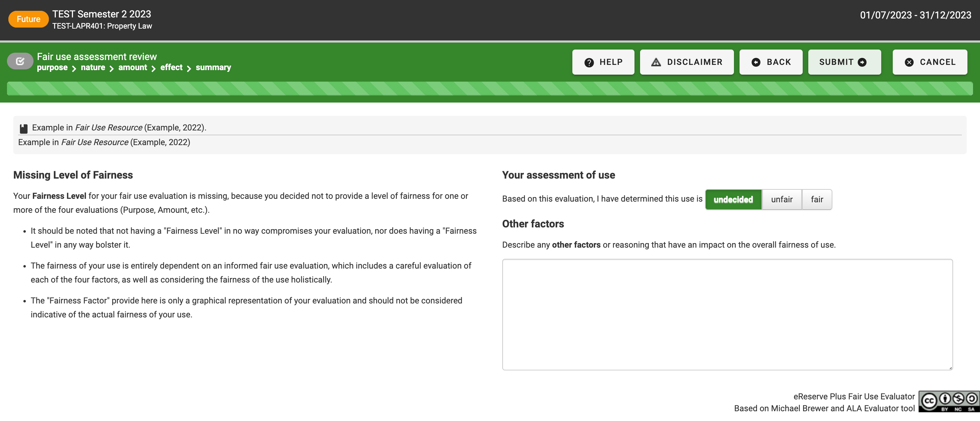Click the striped green progress bar
Screen dimensions: 980x421
pyautogui.click(x=490, y=89)
